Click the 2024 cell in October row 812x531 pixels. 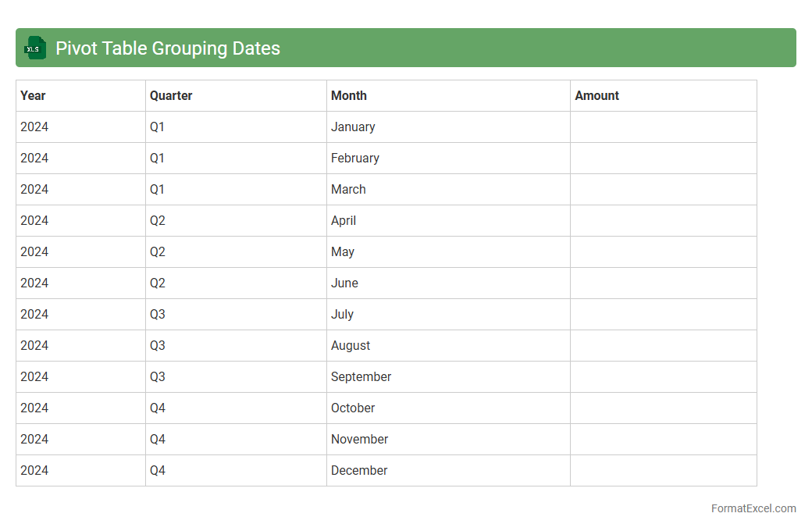coord(34,408)
